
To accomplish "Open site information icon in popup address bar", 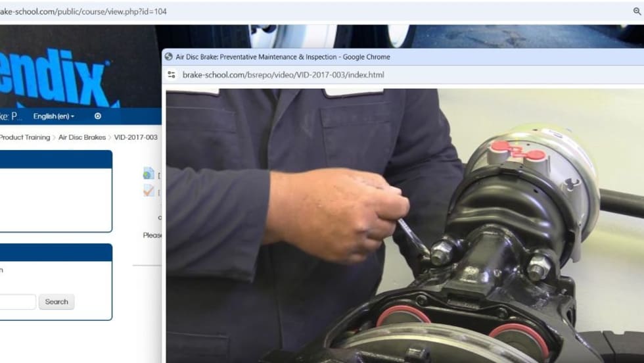I will click(172, 75).
